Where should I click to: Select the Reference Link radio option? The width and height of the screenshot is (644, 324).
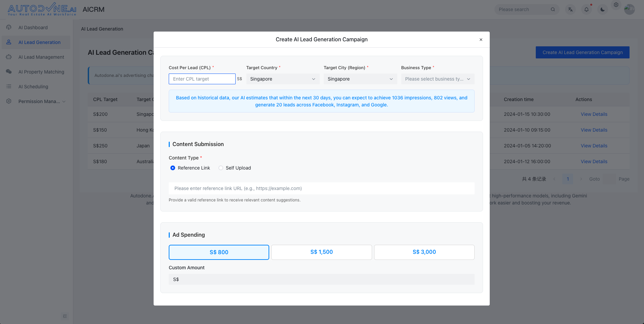tap(173, 168)
